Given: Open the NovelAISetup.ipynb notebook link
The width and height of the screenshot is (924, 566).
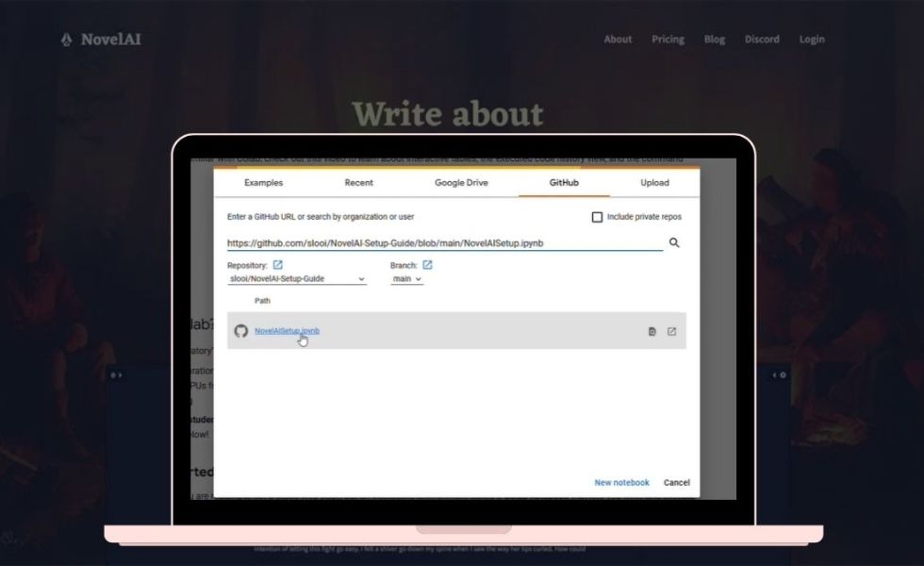Looking at the screenshot, I should tap(287, 331).
